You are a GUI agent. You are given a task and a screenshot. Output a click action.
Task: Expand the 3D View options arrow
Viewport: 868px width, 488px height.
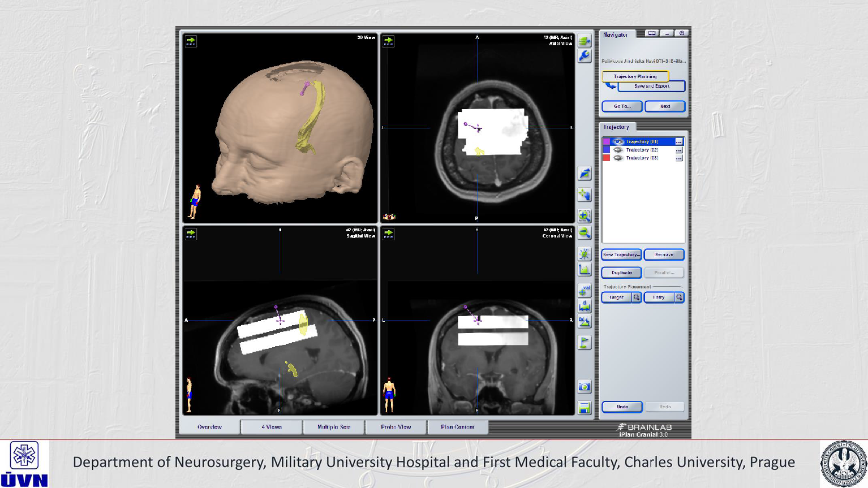coord(191,41)
